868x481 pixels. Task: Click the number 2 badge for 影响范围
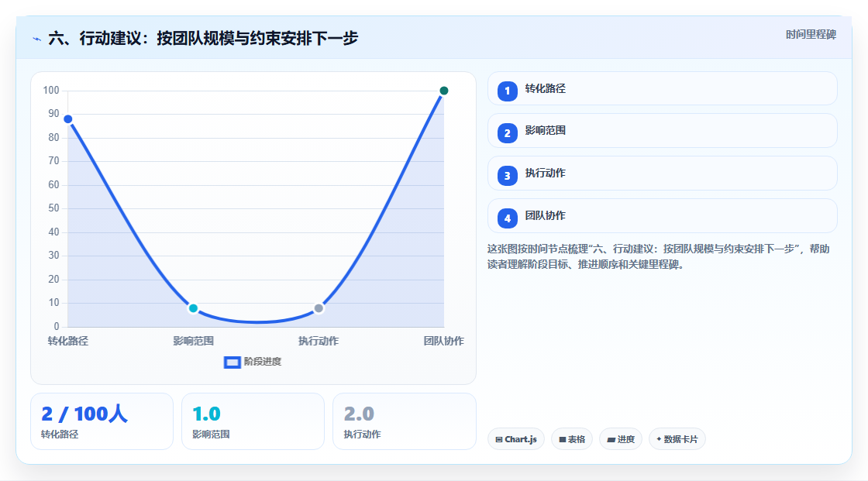(x=507, y=133)
